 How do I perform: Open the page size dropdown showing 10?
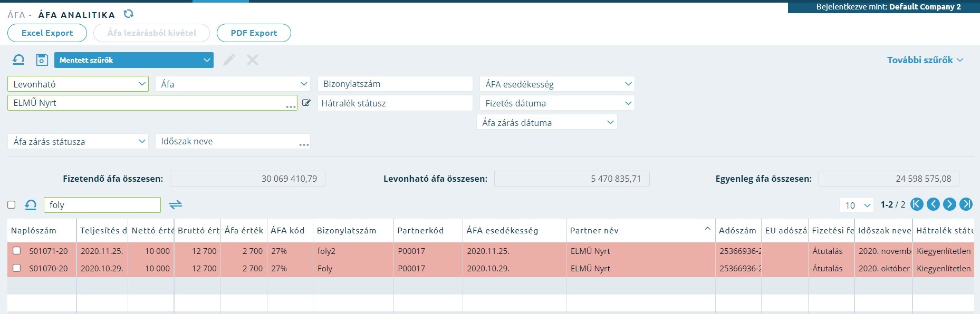pos(857,205)
